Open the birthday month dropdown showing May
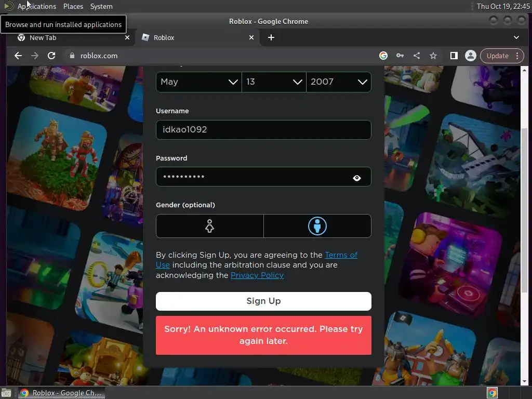Screen dimensions: 532x399 pyautogui.click(x=199, y=82)
